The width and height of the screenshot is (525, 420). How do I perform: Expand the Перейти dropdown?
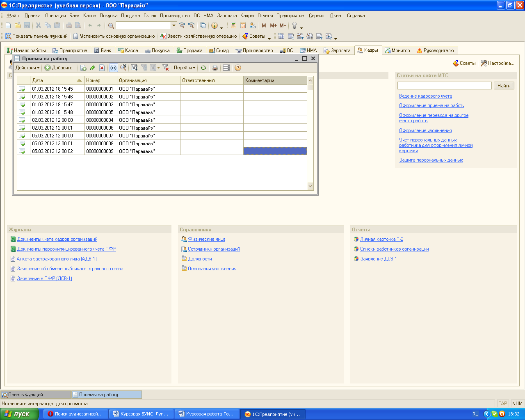click(185, 68)
